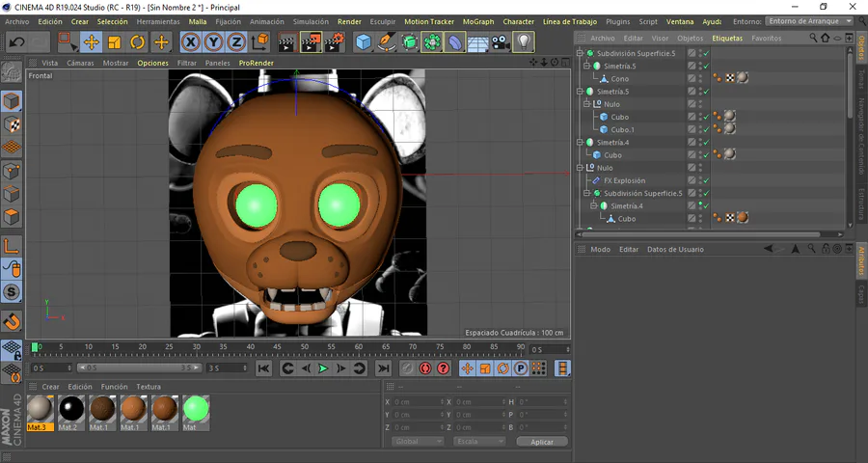868x463 pixels.
Task: Click the Record Active Objects button
Action: [x=407, y=368]
